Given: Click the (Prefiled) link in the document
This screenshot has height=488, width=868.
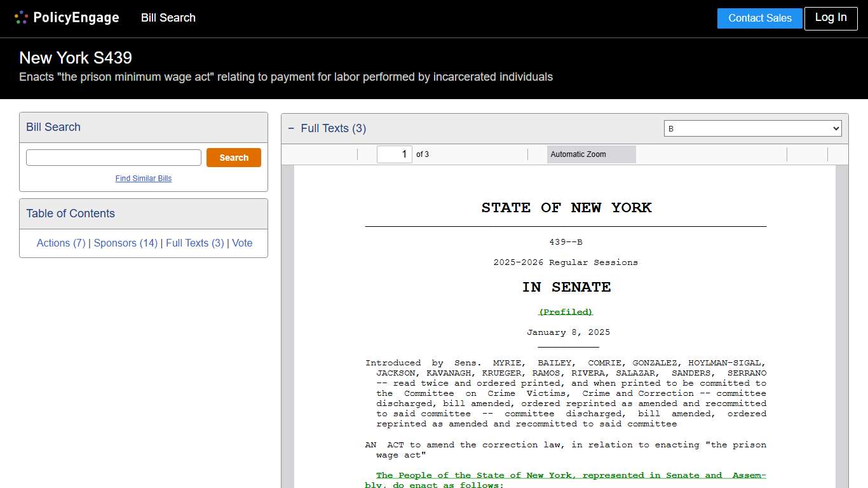Looking at the screenshot, I should tap(566, 311).
